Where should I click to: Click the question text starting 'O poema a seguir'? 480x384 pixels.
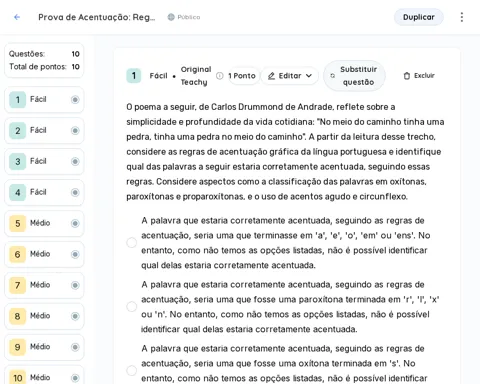tap(285, 152)
